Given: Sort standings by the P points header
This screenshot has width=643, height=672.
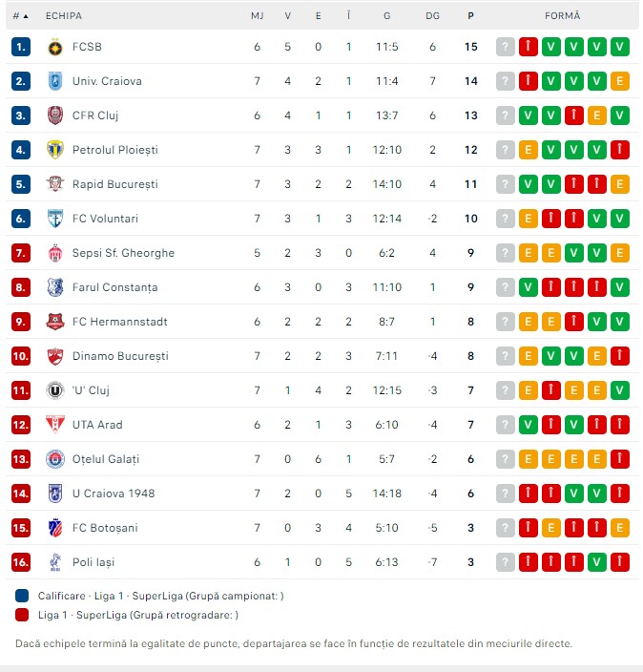Looking at the screenshot, I should coord(470,16).
